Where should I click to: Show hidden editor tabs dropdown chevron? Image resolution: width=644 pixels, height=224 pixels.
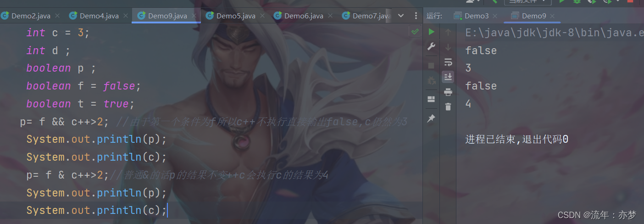(400, 16)
